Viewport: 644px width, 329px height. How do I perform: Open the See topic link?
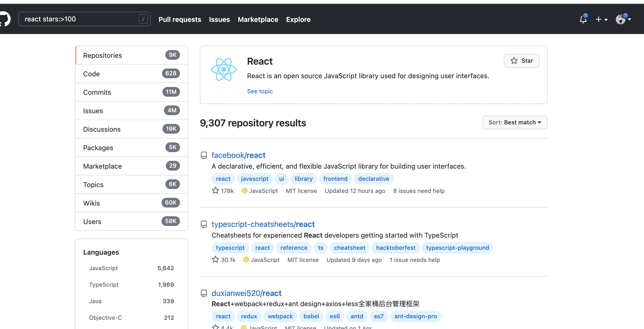pyautogui.click(x=260, y=91)
